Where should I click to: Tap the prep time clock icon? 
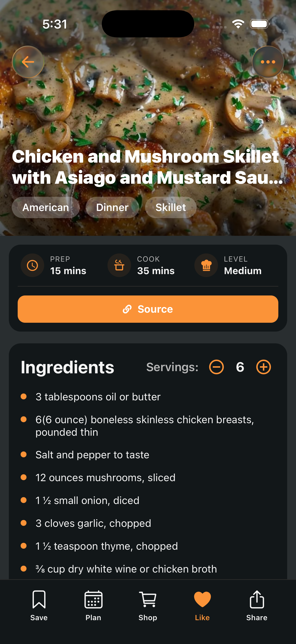pyautogui.click(x=32, y=265)
